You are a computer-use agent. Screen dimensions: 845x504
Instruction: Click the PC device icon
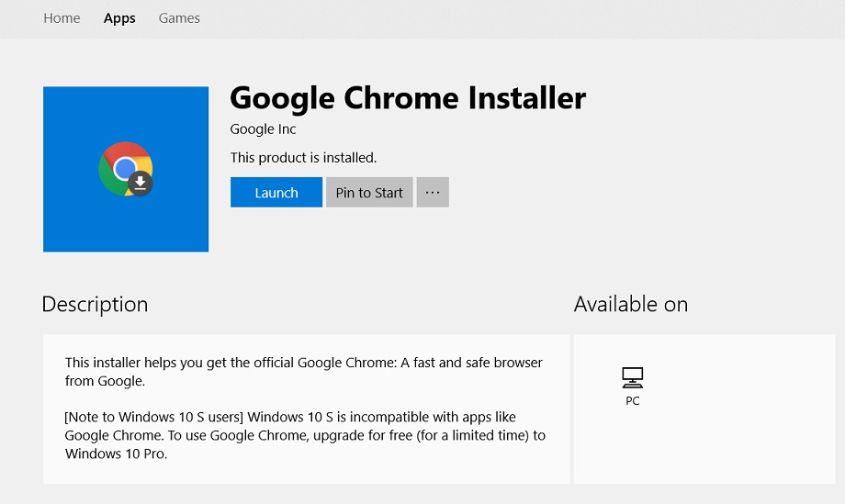(632, 377)
